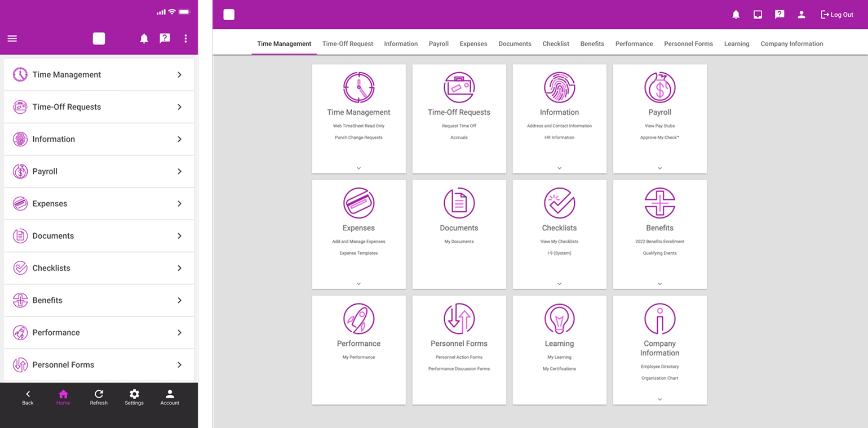The width and height of the screenshot is (868, 428).
Task: Click the Personnel Forms arrows icon card
Action: 459,319
